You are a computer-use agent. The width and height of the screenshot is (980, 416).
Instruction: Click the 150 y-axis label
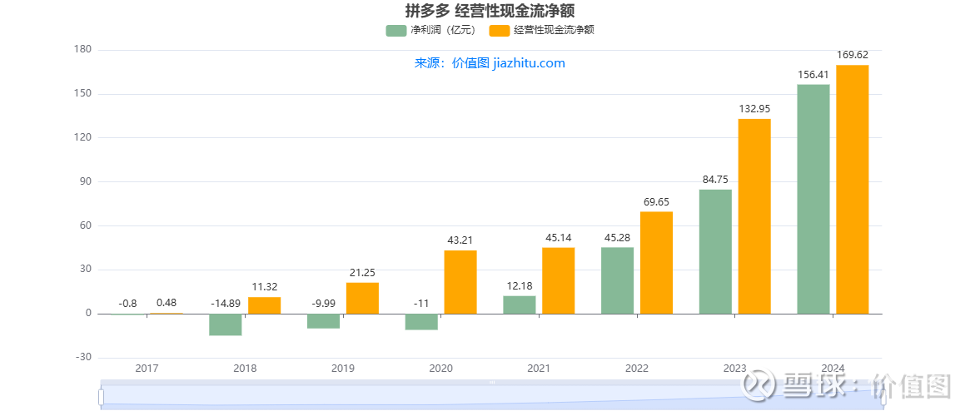tap(83, 94)
